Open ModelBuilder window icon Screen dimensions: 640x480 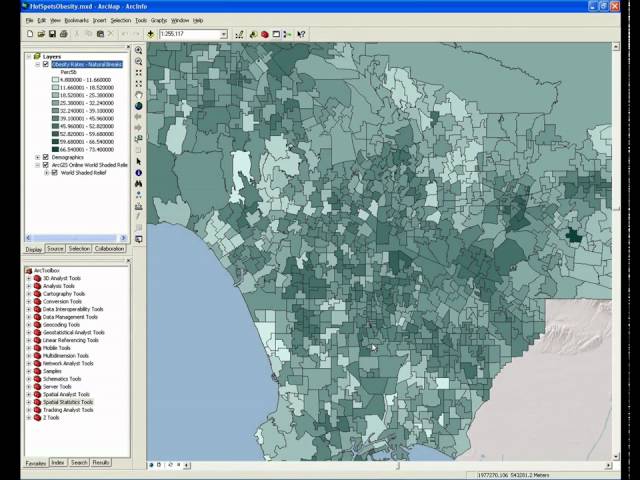point(288,34)
